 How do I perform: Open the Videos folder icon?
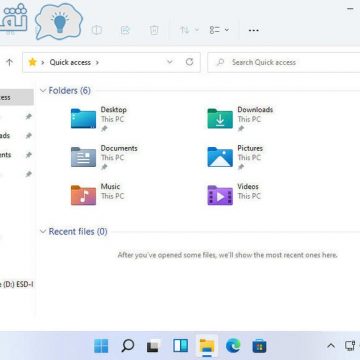point(220,195)
